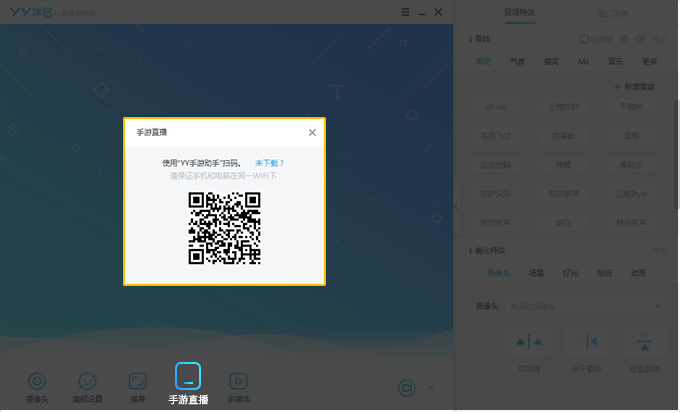Viewport: 680px width, 412px height.
Task: Click 移出 in the 音效 section header
Action: (x=660, y=39)
